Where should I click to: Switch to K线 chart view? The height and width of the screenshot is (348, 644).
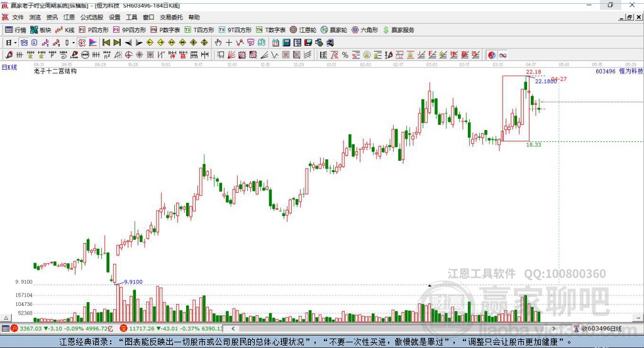click(x=65, y=30)
